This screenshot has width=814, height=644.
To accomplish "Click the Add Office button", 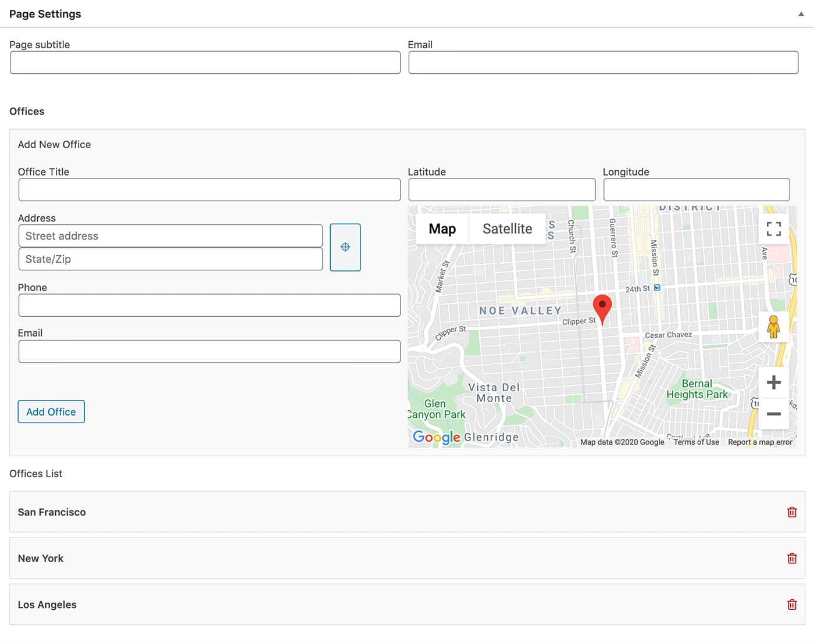I will (x=51, y=412).
